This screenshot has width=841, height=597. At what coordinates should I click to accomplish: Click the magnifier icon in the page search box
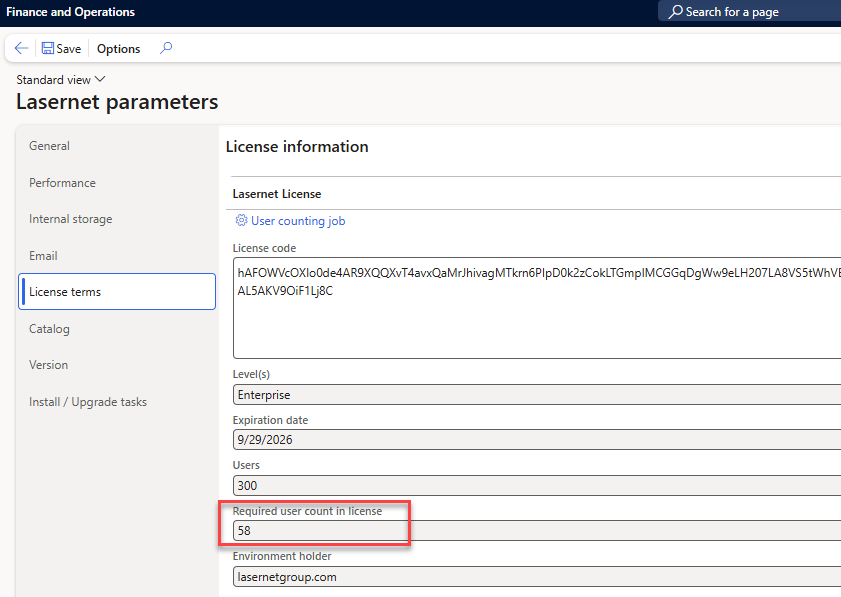point(676,11)
